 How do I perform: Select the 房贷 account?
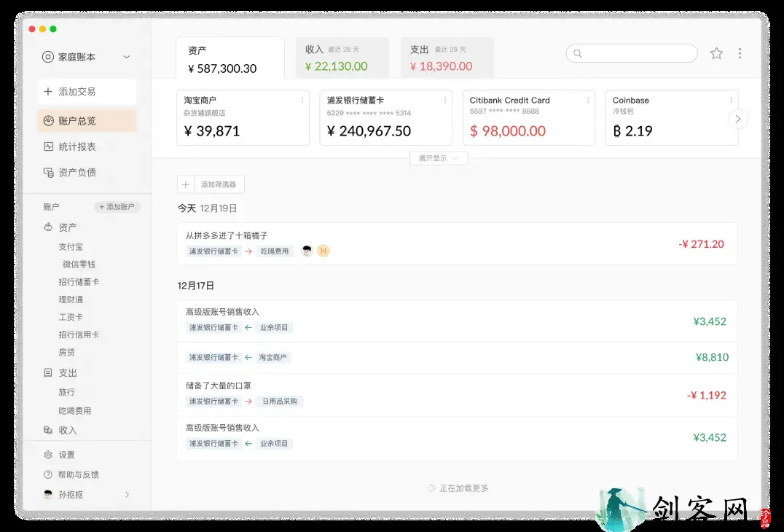66,352
